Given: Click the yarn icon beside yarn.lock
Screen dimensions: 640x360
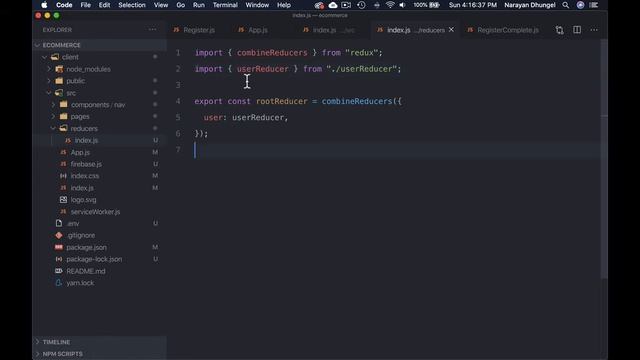Looking at the screenshot, I should 59,283.
